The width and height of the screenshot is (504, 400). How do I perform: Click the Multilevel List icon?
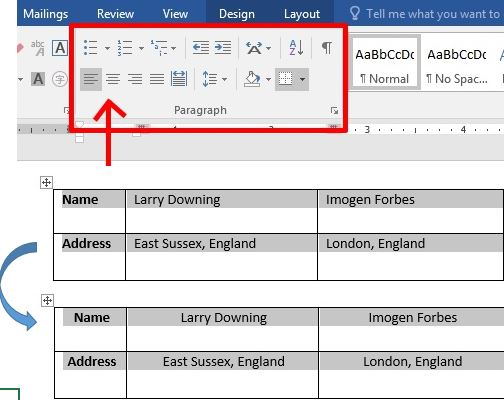pyautogui.click(x=159, y=48)
